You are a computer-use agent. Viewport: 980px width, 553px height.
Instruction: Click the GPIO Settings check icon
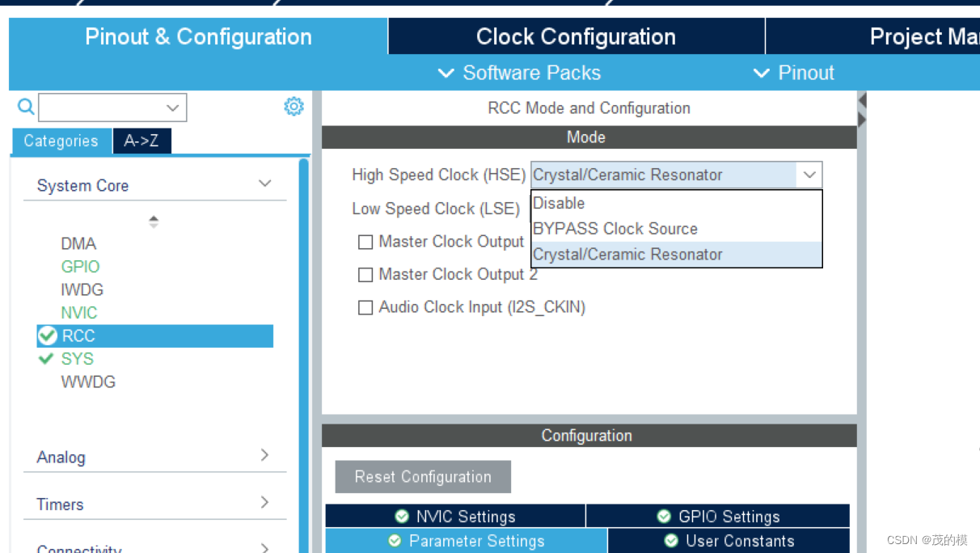pos(664,516)
